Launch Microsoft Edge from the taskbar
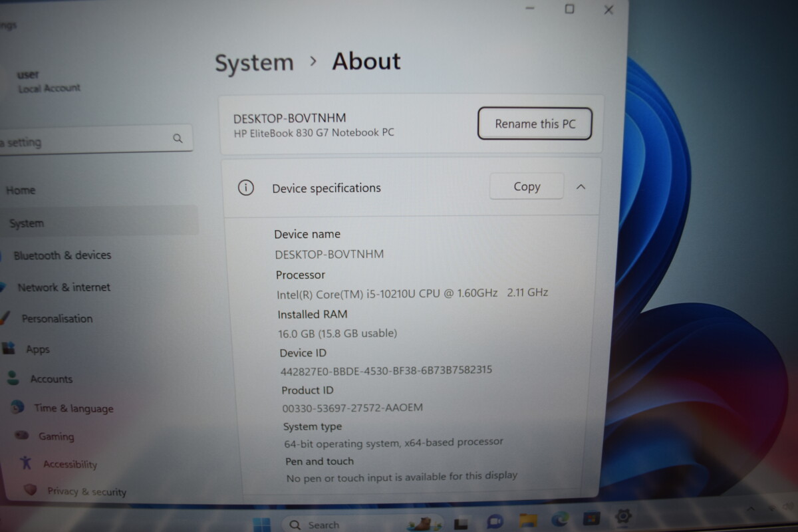The width and height of the screenshot is (798, 532). click(x=560, y=519)
